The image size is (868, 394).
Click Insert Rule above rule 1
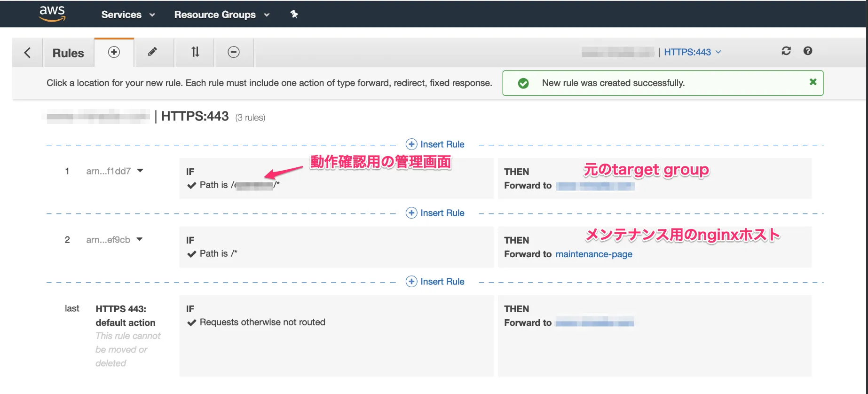click(x=435, y=144)
